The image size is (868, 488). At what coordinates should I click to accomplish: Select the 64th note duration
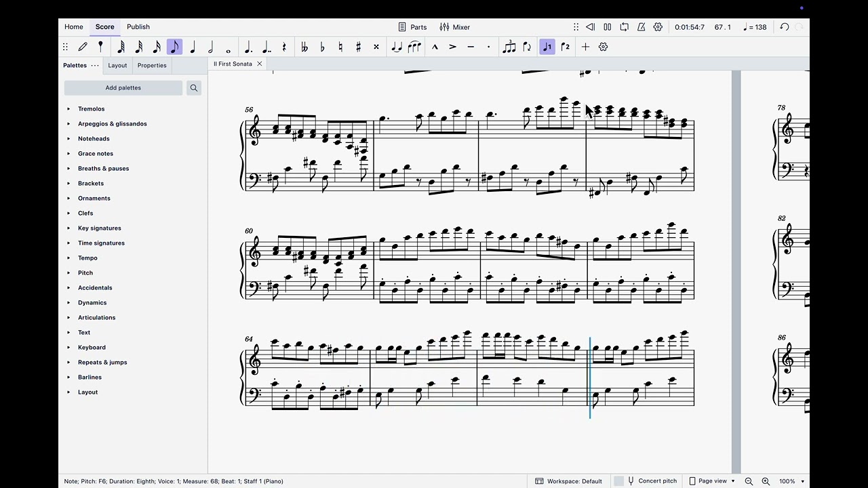[121, 47]
